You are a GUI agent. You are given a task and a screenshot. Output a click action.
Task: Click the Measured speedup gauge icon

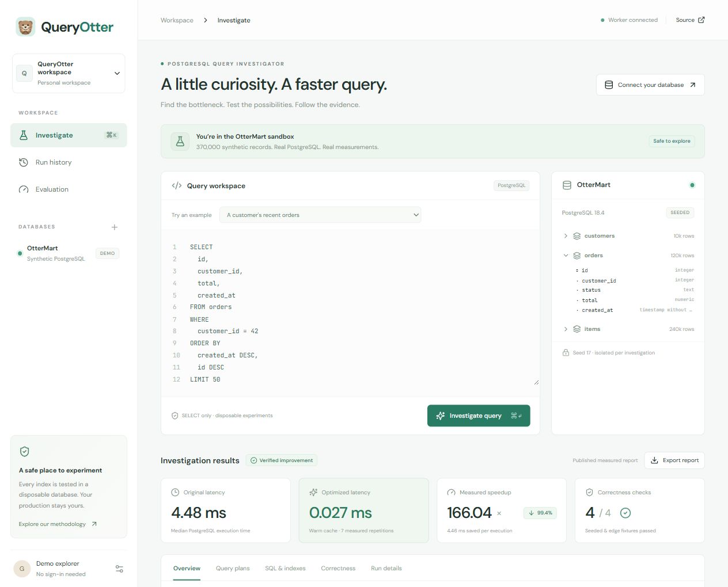coord(452,493)
